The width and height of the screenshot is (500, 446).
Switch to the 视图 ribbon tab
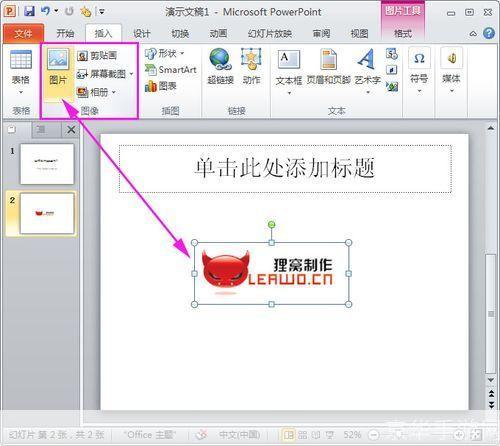point(359,33)
